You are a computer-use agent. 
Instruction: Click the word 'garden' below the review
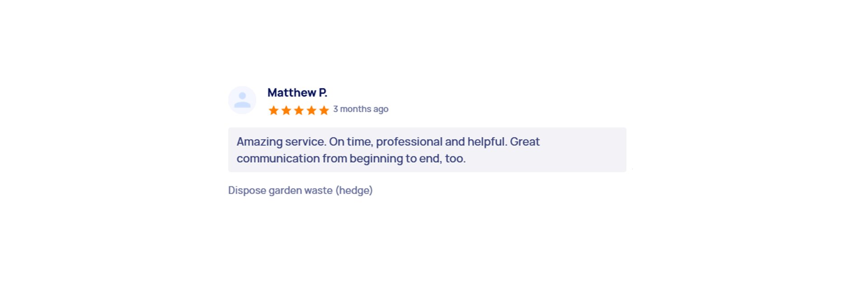(285, 191)
